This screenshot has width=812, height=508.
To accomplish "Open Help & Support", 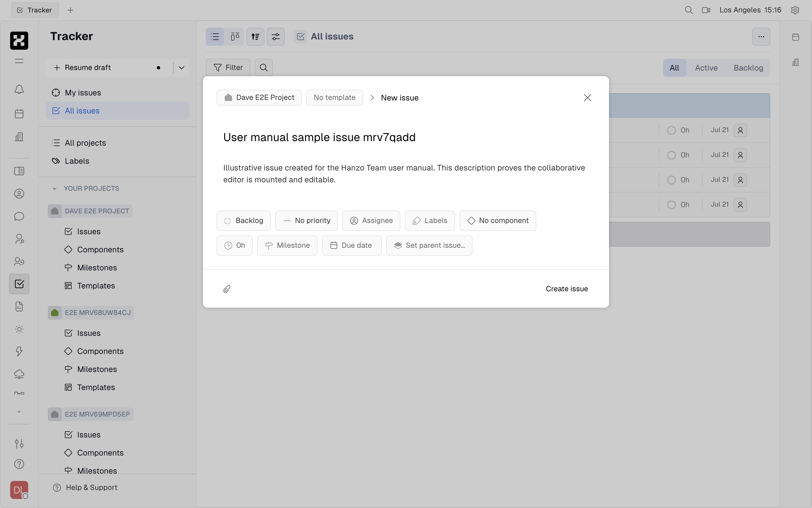I will (85, 487).
